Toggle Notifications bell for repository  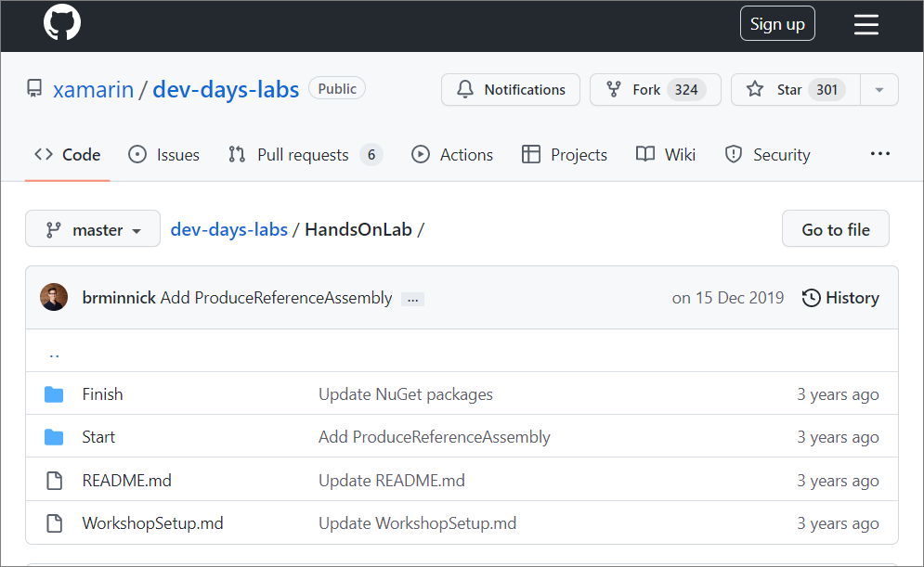point(510,90)
